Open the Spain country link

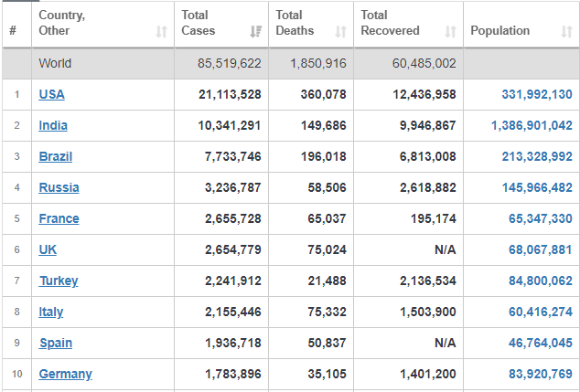(x=56, y=343)
